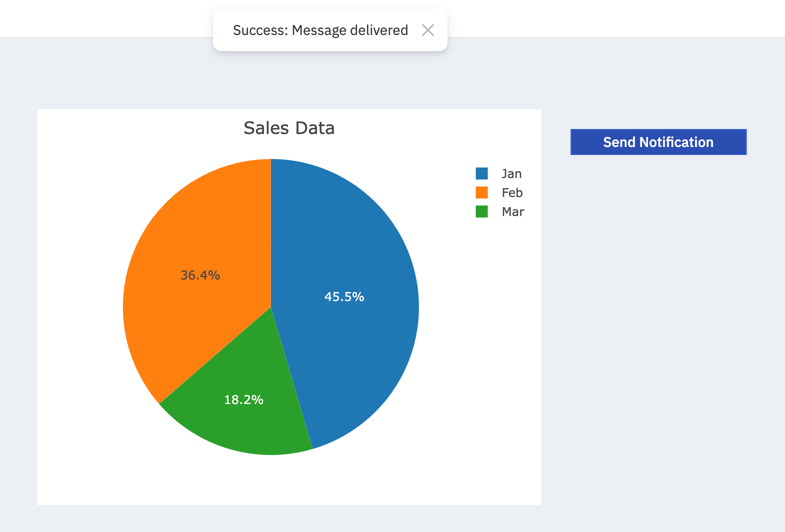
Task: Toggle Mar series via legend text
Action: [513, 211]
